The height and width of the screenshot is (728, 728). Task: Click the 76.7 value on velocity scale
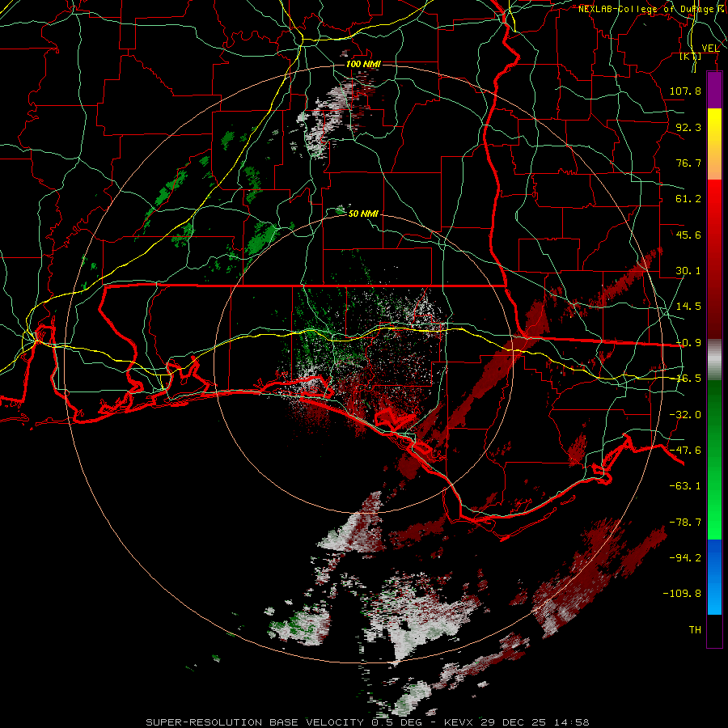click(688, 163)
